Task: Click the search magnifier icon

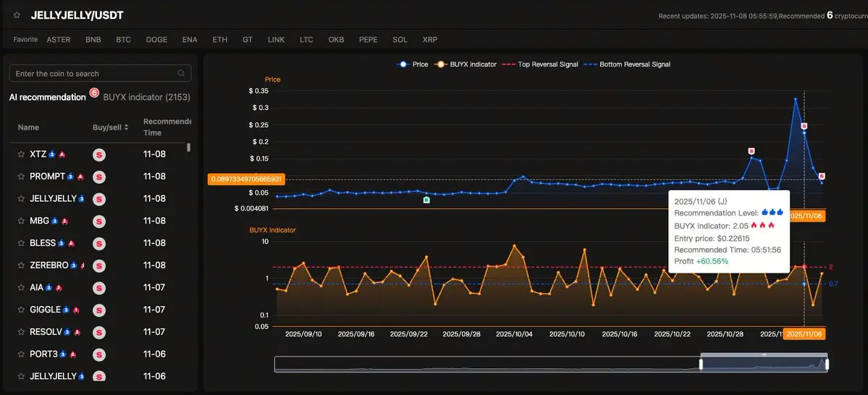Action: [x=181, y=74]
